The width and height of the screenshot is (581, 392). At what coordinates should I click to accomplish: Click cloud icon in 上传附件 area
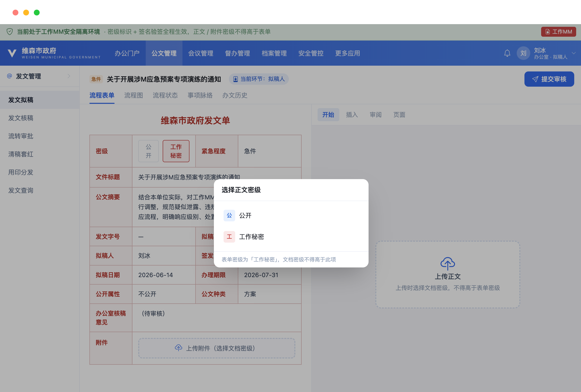pos(179,348)
